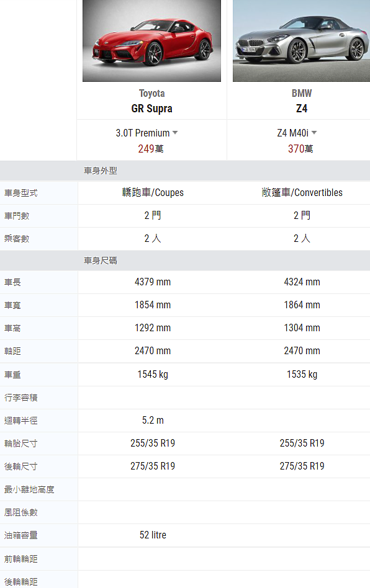Image resolution: width=370 pixels, height=588 pixels.
Task: Click the 後輪輪距 row label
Action: [x=20, y=582]
